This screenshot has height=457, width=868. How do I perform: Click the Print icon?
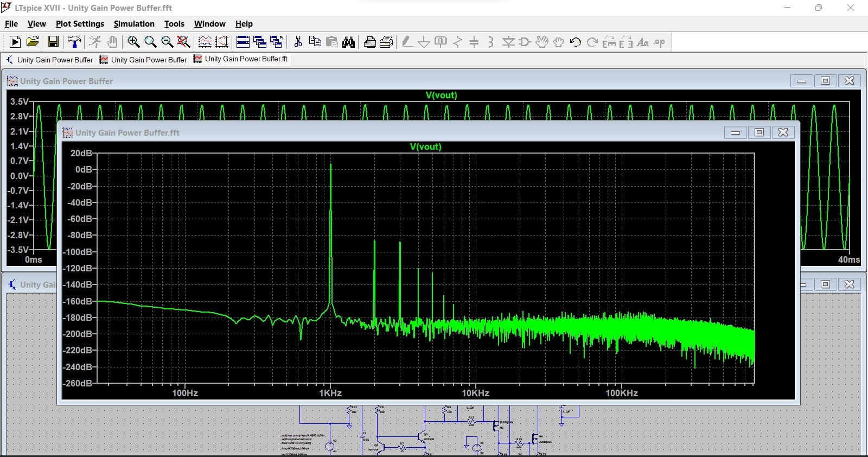(x=387, y=42)
